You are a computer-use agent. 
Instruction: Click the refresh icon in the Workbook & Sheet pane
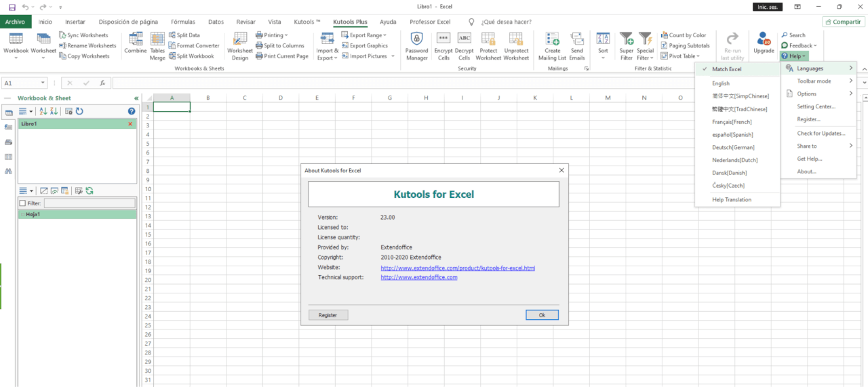[79, 111]
